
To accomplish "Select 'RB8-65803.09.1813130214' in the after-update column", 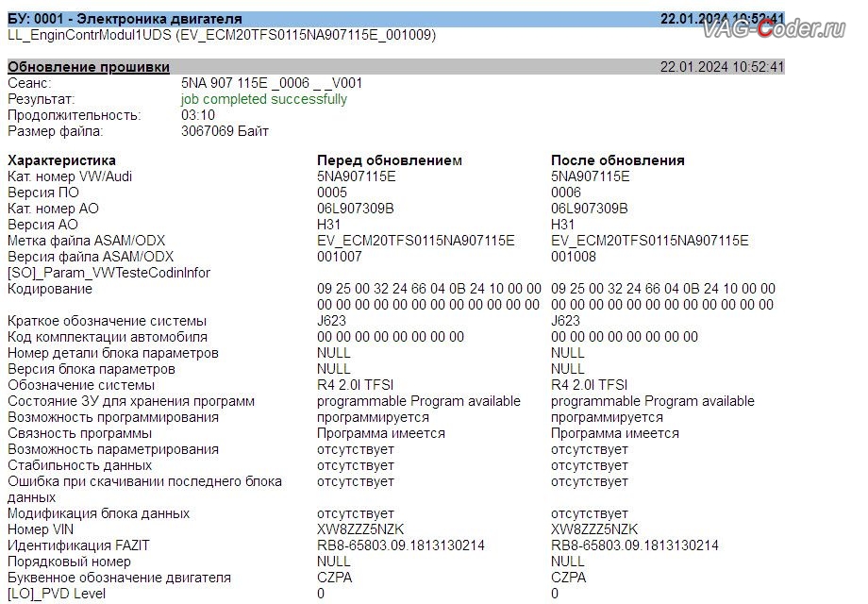I will [634, 545].
